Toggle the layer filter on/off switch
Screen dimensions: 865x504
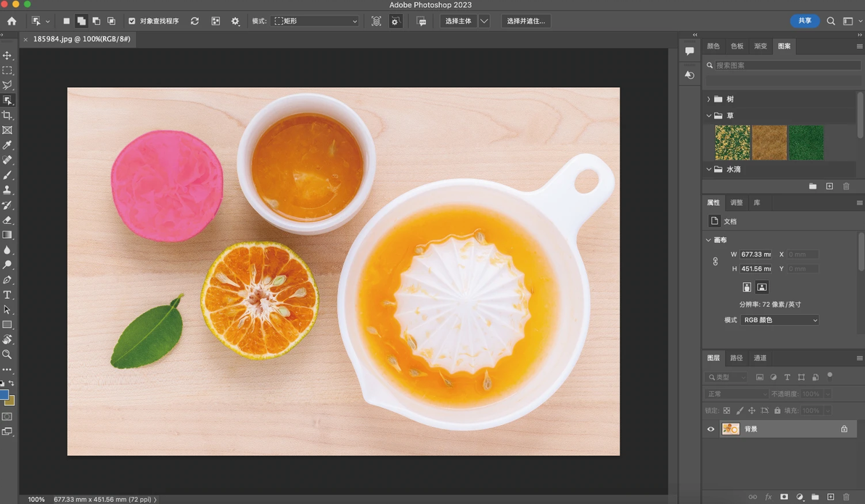pos(829,376)
